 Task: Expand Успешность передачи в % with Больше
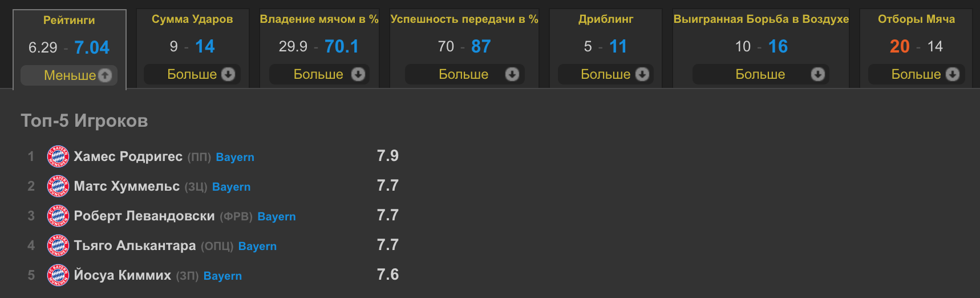pos(463,74)
